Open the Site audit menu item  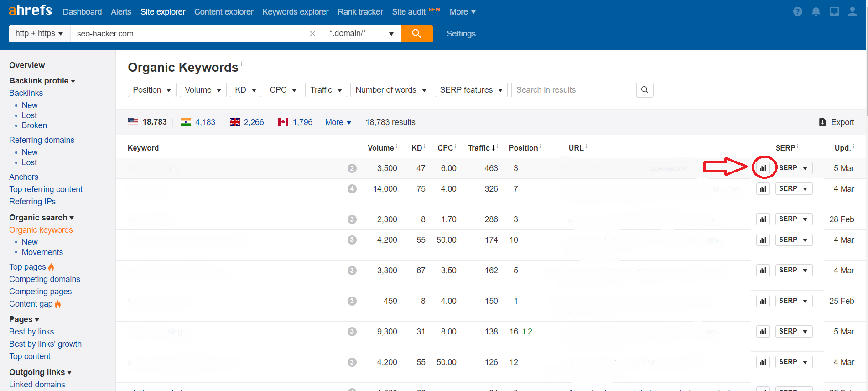(408, 12)
